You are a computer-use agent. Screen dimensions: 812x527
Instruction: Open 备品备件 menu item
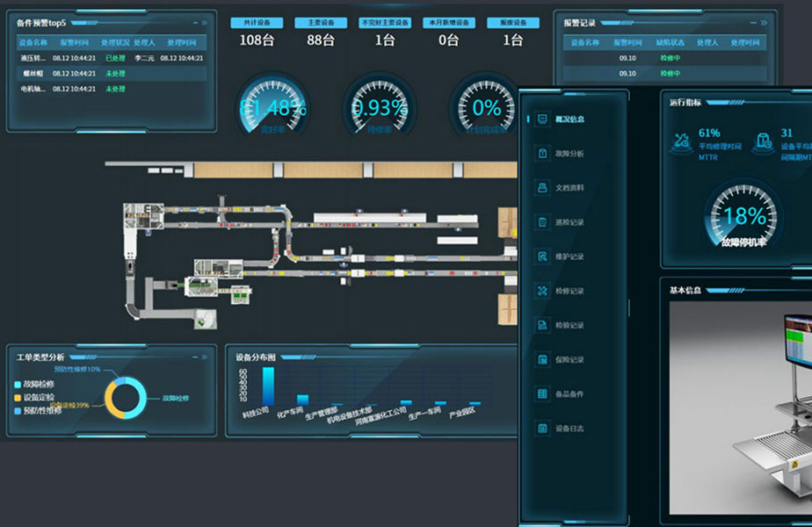[569, 394]
